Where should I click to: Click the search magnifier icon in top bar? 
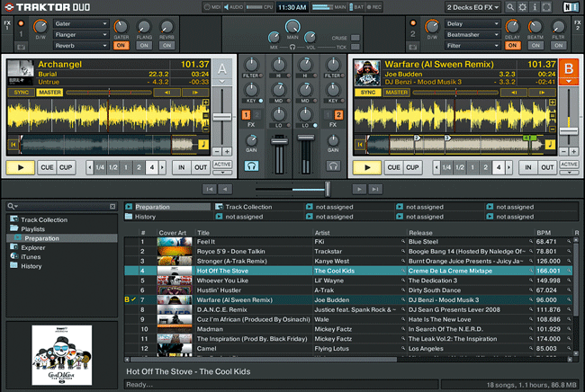[510, 7]
